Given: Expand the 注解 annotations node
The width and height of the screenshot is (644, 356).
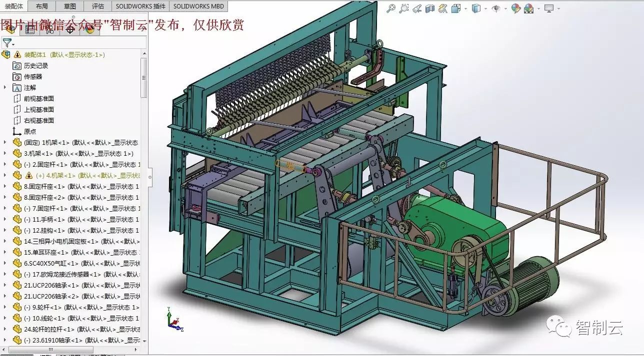Looking at the screenshot, I should 5,87.
